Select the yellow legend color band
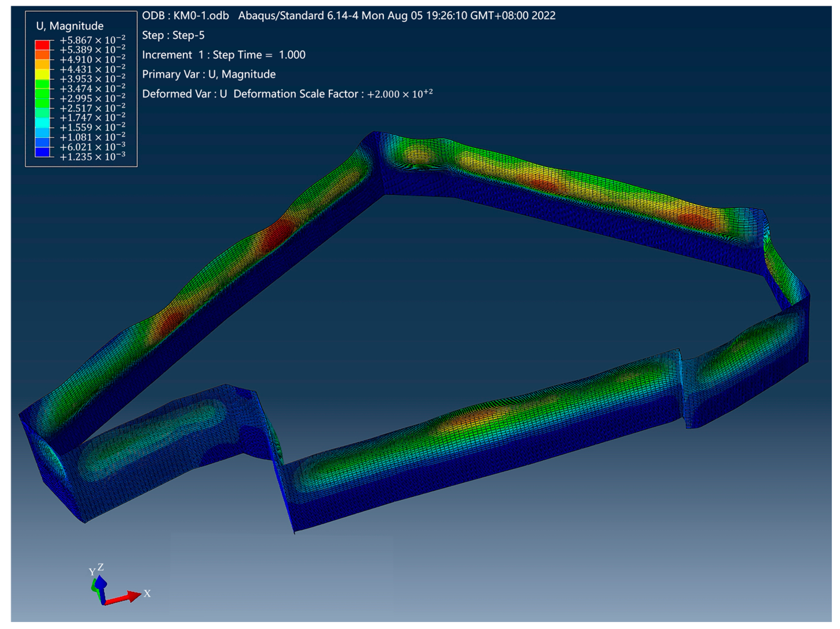840x629 pixels. pos(42,74)
